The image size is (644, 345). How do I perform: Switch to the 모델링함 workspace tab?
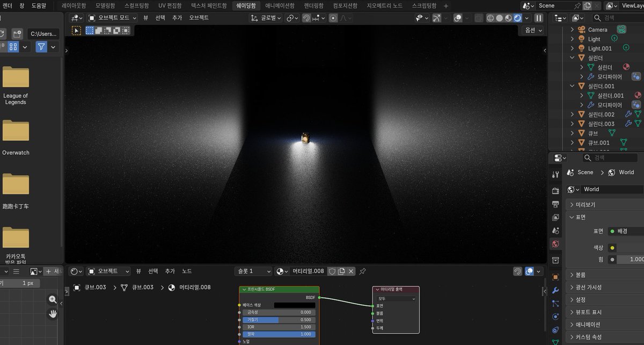tap(105, 5)
